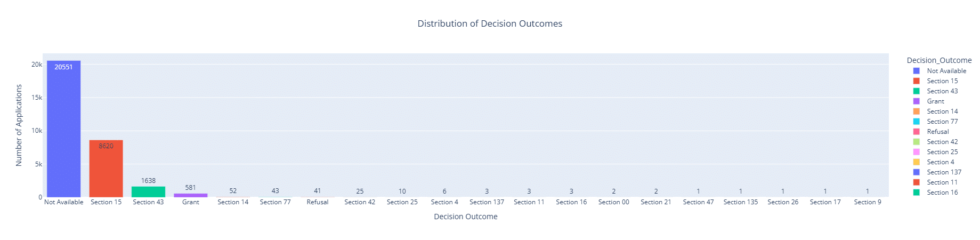Click the Number of Applications axis title

(19, 125)
